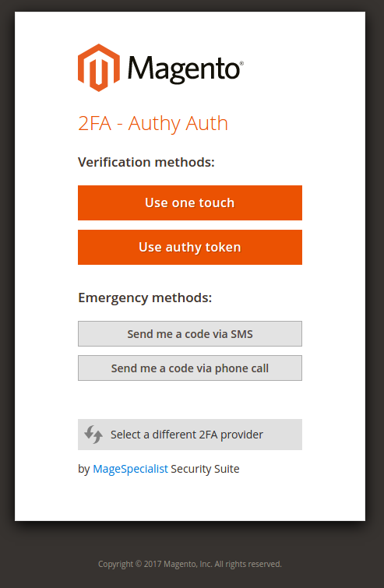
Task: Request a code via phone call
Action: pyautogui.click(x=190, y=368)
